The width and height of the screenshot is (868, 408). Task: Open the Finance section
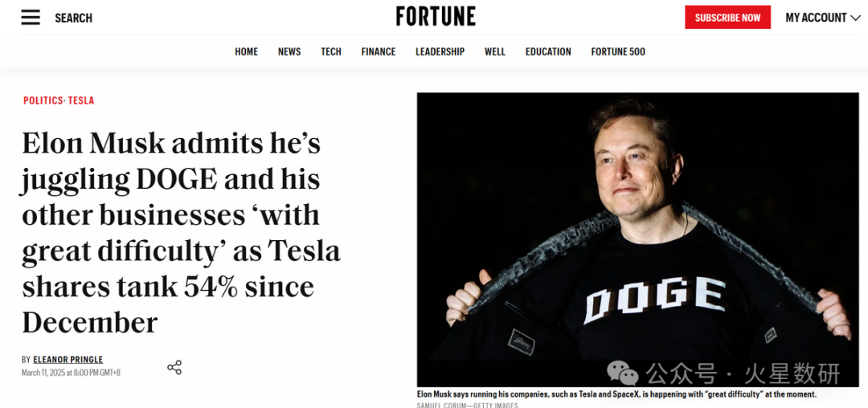coord(379,51)
